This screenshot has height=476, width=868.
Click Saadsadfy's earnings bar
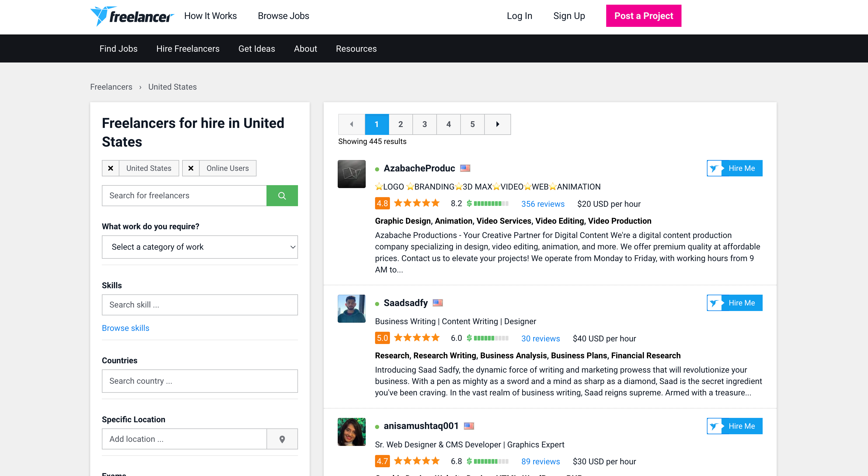pyautogui.click(x=488, y=338)
